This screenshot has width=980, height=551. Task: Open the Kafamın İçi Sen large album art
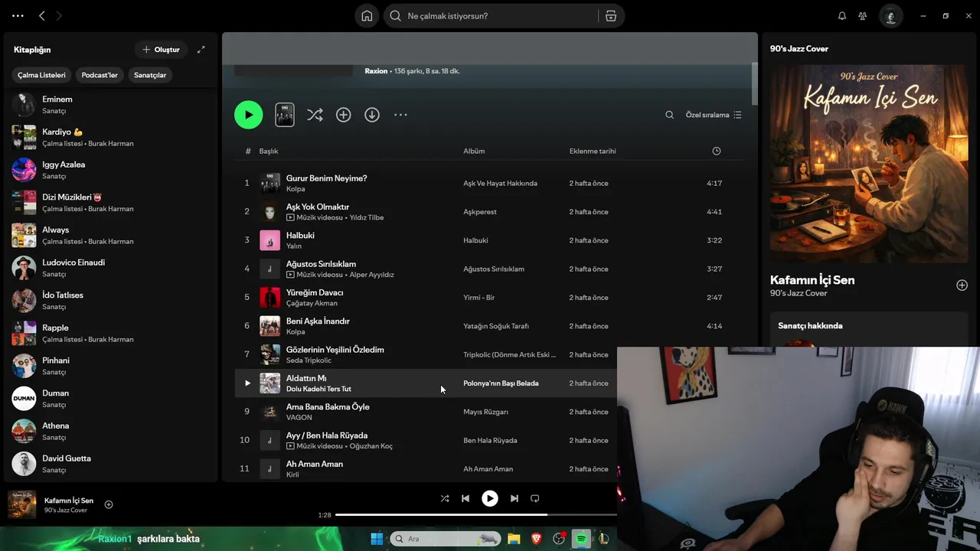click(869, 164)
